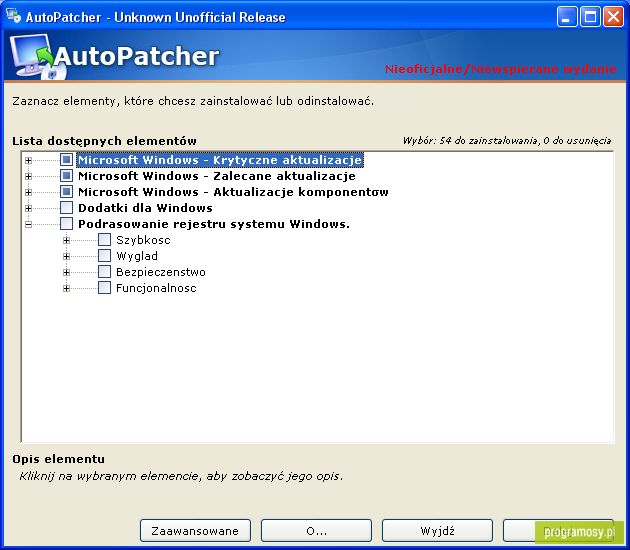Expand the Aktualizacje komponentow tree node
Image resolution: width=630 pixels, height=550 pixels.
(28, 192)
